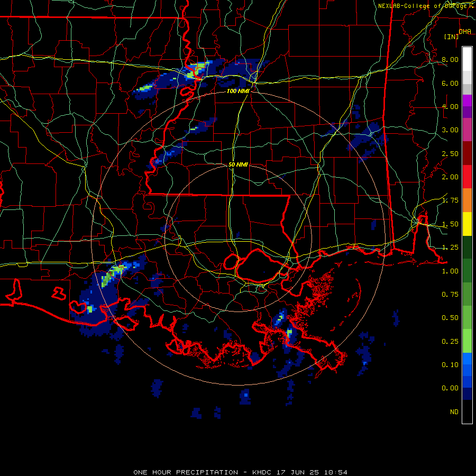Select the 1.00 legend value

point(450,271)
